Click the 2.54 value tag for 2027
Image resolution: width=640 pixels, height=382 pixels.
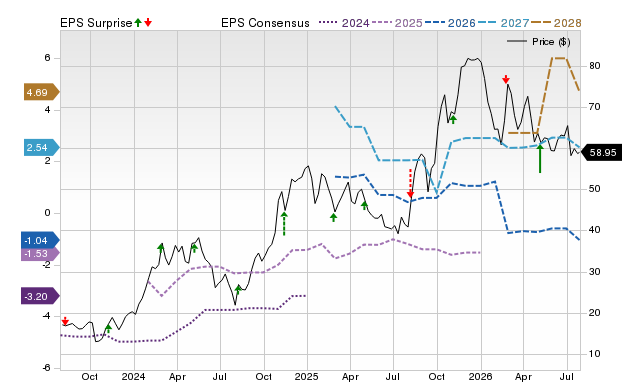pos(41,147)
